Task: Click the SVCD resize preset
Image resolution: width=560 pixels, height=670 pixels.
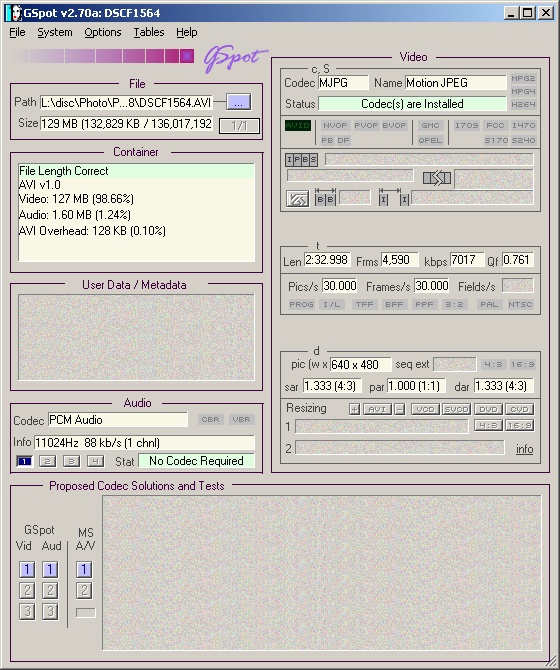Action: [457, 409]
